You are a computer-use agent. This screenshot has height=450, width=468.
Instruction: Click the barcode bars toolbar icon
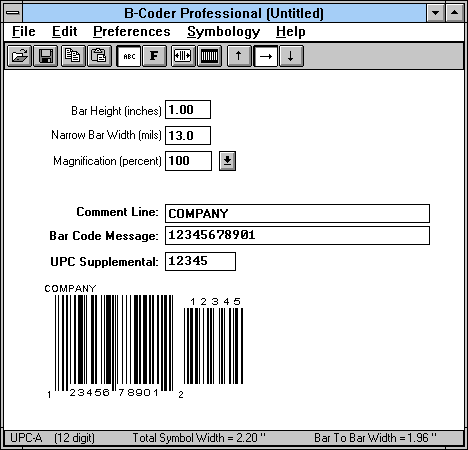pos(209,56)
